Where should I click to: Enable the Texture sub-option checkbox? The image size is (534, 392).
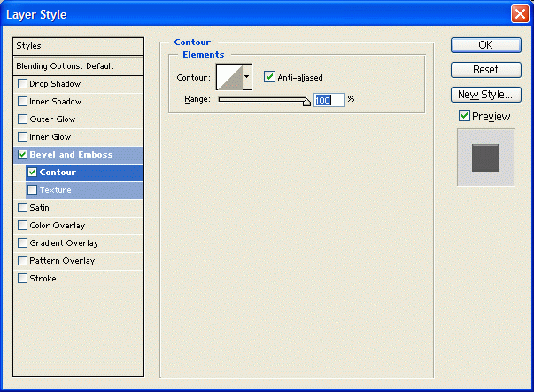[x=33, y=190]
